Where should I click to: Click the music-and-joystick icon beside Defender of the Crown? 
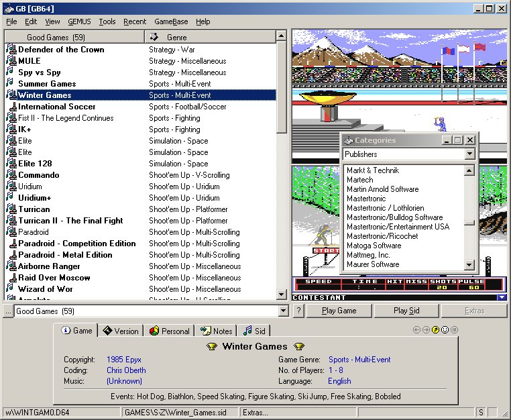11,49
